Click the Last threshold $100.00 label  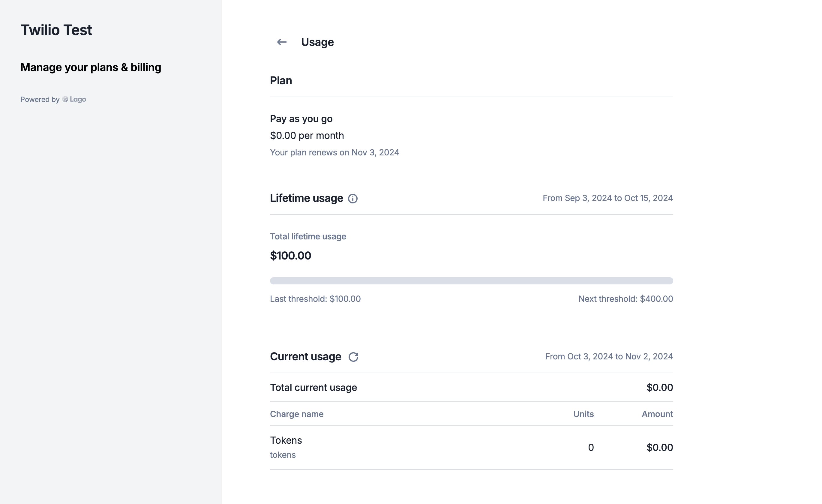tap(315, 299)
